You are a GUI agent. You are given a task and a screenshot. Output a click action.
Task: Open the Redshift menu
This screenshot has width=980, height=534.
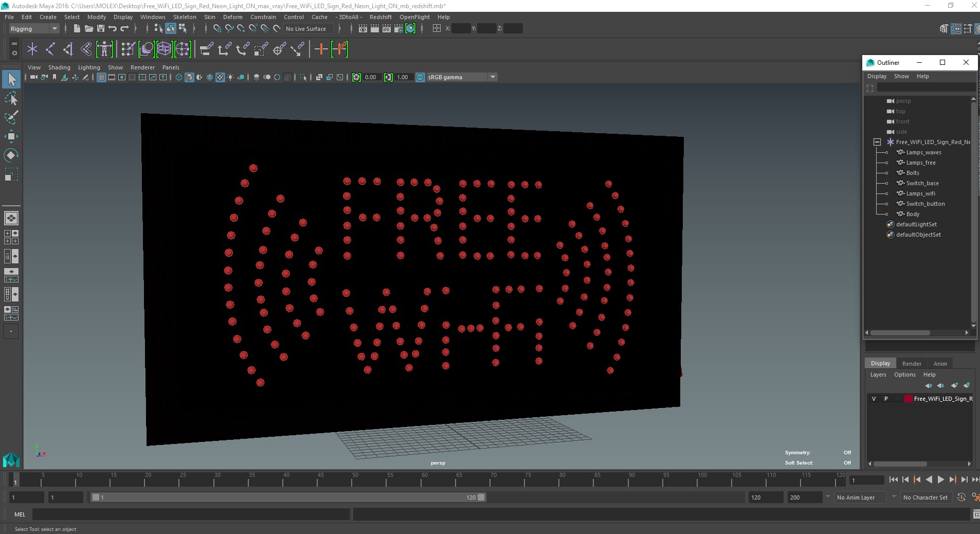(380, 17)
